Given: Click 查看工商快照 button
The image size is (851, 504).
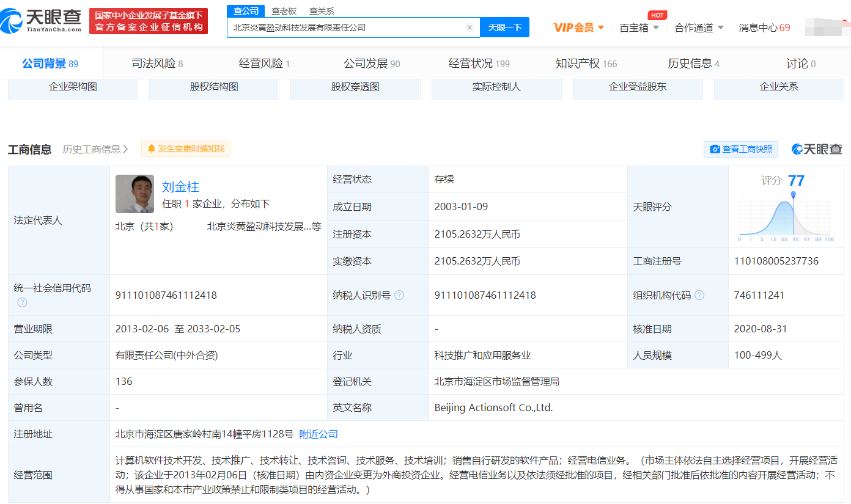Looking at the screenshot, I should point(741,149).
